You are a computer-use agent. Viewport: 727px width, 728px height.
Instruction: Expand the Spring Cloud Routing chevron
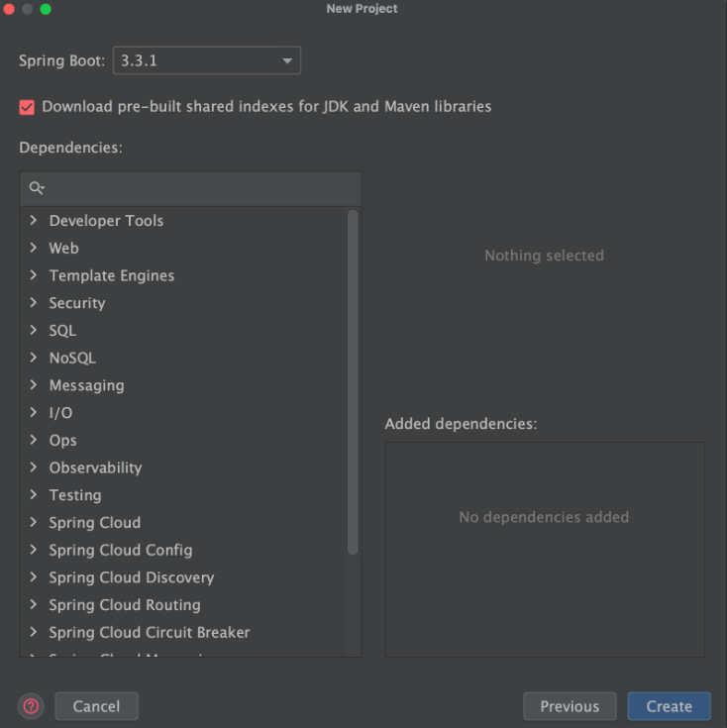point(34,604)
